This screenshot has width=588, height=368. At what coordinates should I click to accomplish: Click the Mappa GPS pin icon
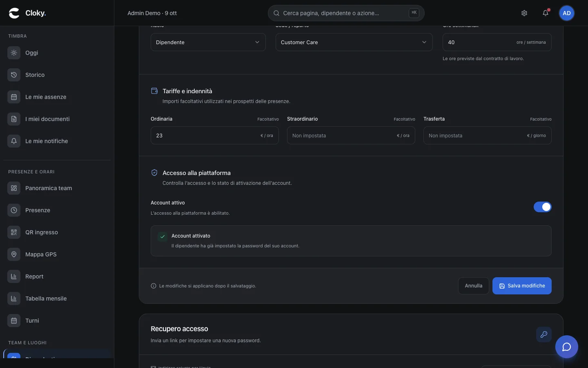point(14,254)
